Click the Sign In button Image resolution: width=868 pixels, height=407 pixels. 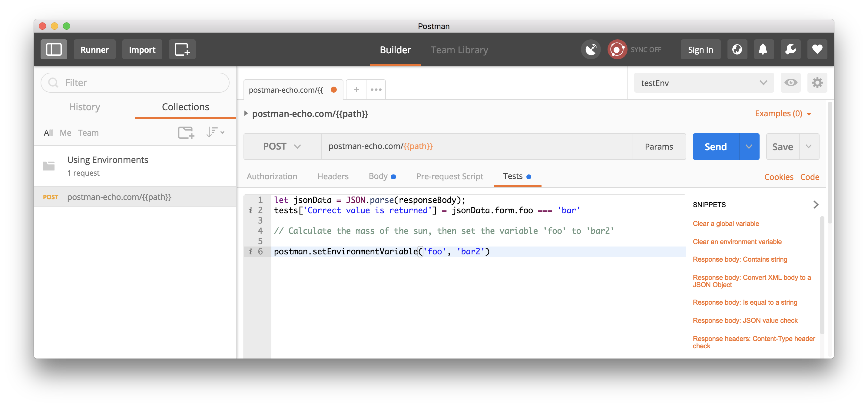[x=700, y=50]
